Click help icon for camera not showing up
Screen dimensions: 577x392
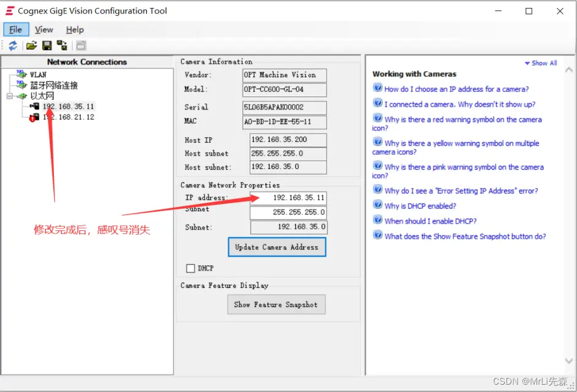(377, 103)
